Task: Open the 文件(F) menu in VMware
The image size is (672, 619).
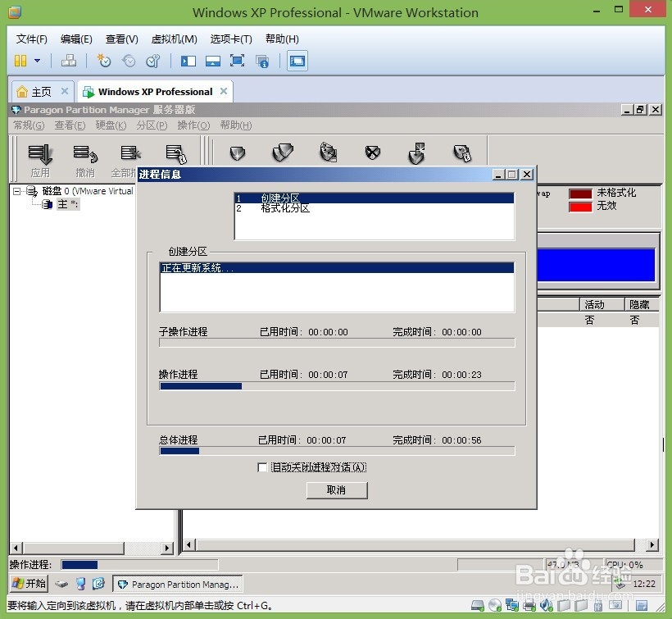Action: (32, 39)
